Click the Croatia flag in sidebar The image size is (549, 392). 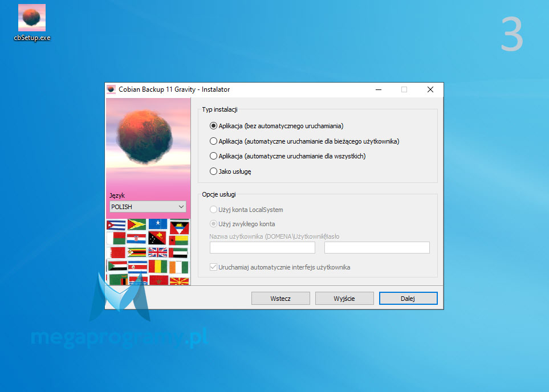[137, 239]
